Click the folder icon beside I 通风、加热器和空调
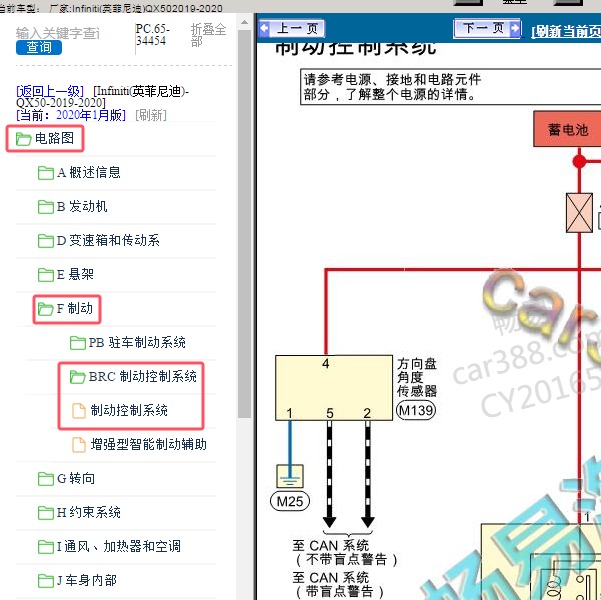601x600 pixels. (x=46, y=547)
